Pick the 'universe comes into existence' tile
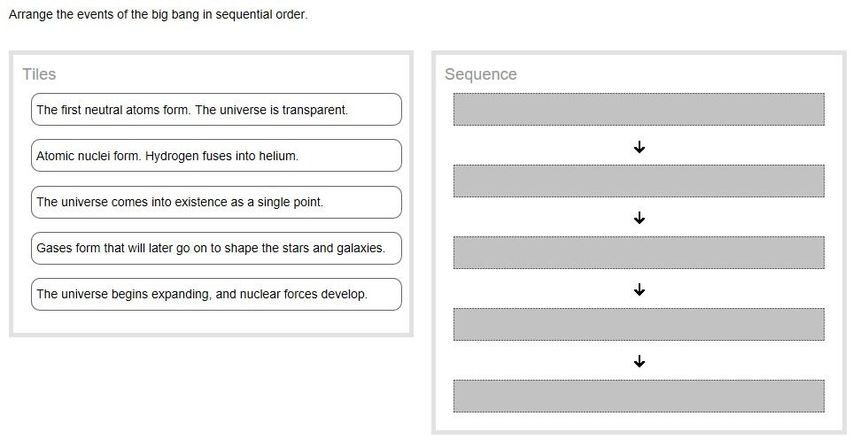868x447 pixels. [216, 202]
